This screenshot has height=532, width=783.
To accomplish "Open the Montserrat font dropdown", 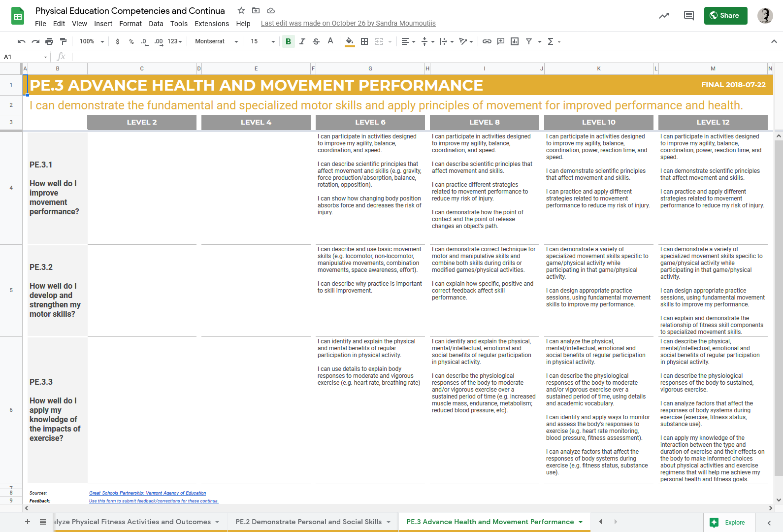I will click(216, 41).
